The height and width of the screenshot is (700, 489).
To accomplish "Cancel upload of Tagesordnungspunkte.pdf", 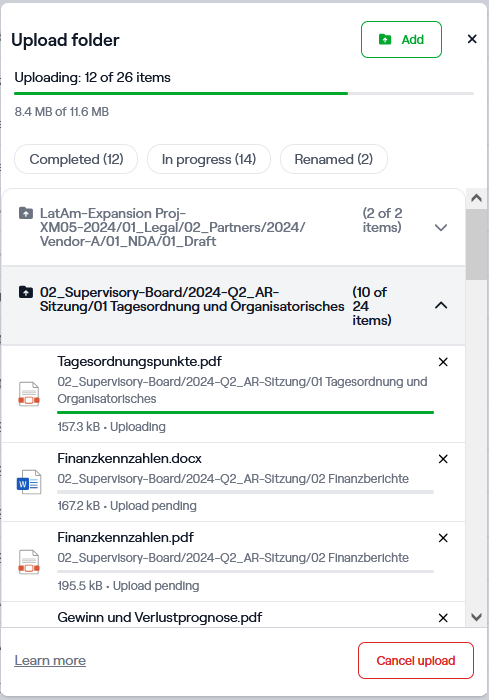I will point(443,362).
